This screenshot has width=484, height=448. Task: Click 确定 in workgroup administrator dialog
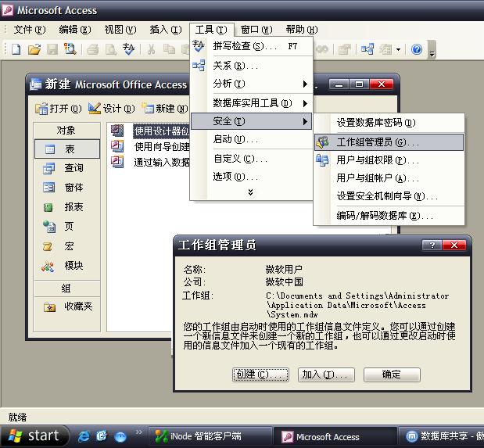[x=392, y=375]
